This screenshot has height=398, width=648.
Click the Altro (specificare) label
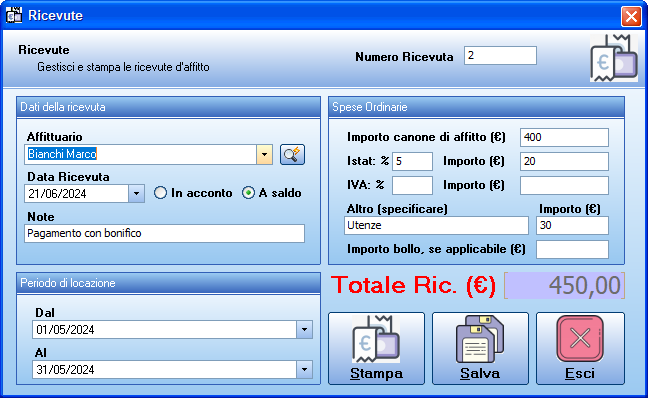pos(397,209)
